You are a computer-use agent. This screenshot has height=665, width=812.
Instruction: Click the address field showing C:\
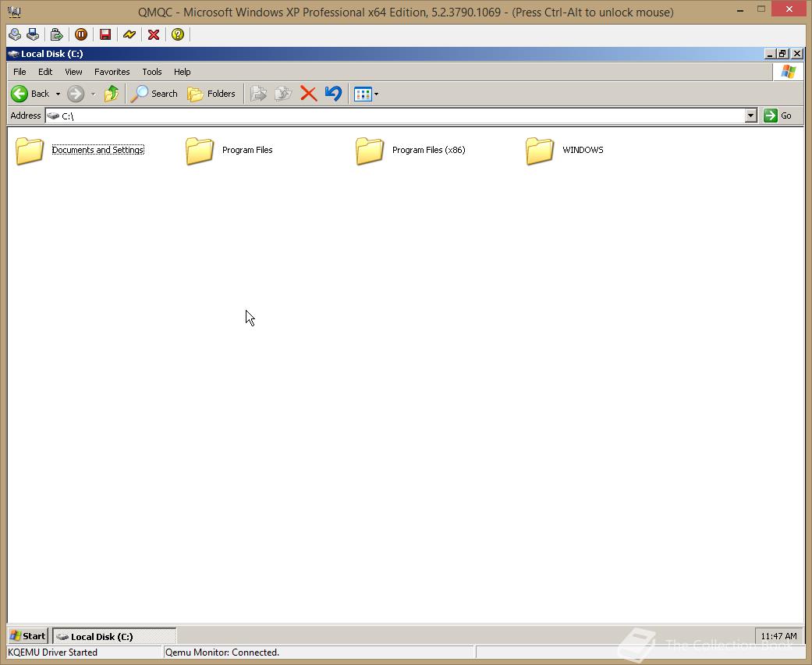tap(395, 116)
